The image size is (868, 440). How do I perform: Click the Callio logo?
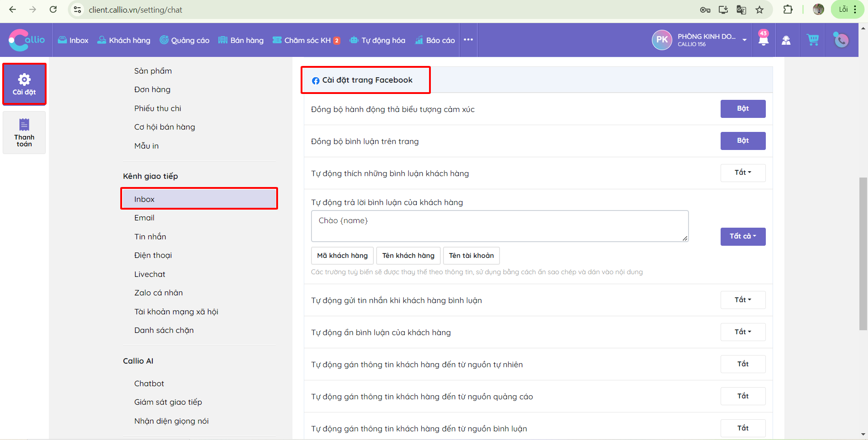pyautogui.click(x=26, y=40)
